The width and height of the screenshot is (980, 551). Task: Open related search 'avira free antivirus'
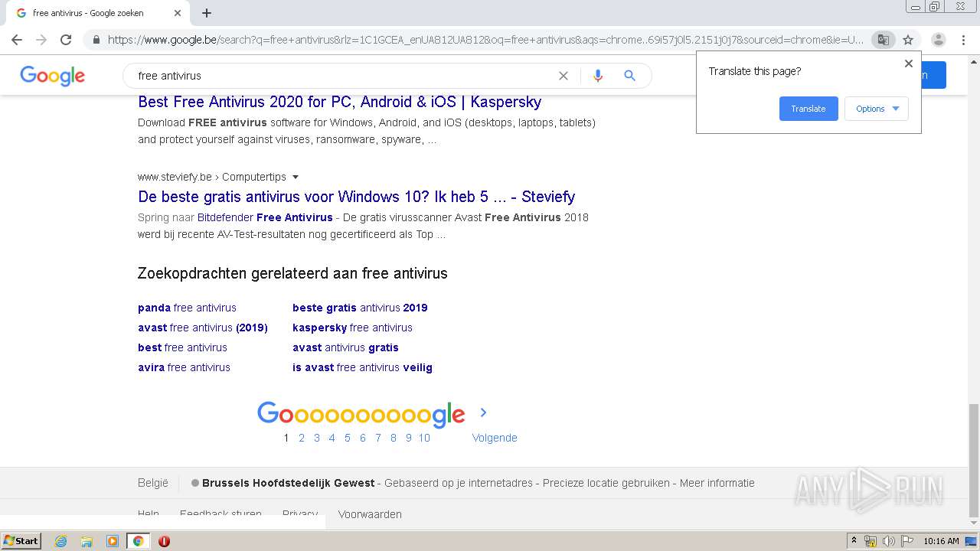184,367
